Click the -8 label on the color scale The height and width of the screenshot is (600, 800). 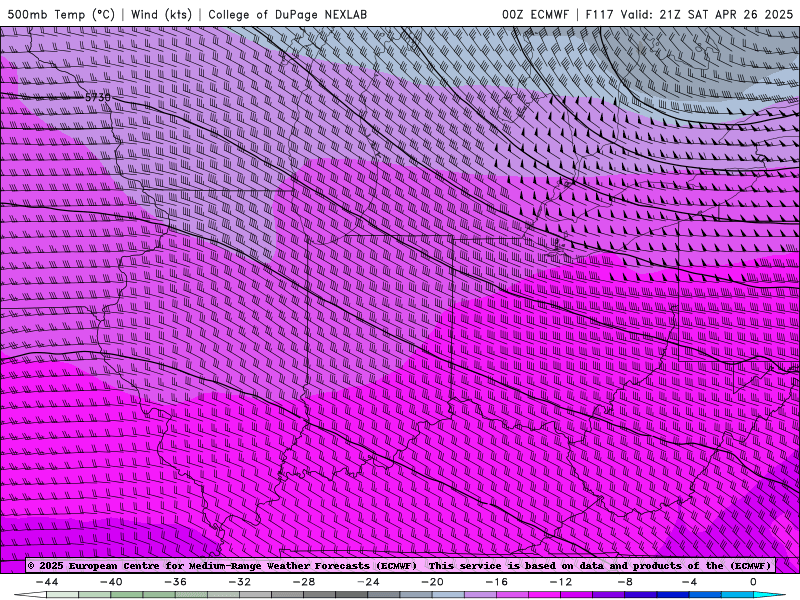(x=625, y=582)
